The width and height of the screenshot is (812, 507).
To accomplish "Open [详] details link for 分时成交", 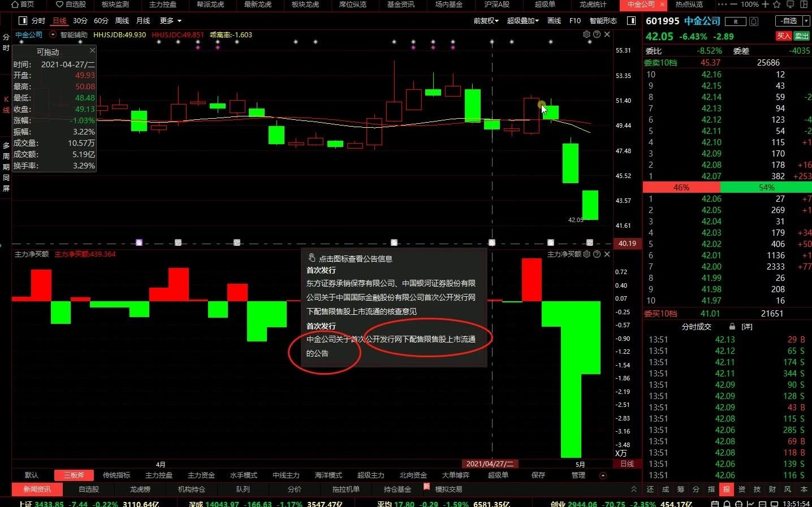I will (747, 327).
